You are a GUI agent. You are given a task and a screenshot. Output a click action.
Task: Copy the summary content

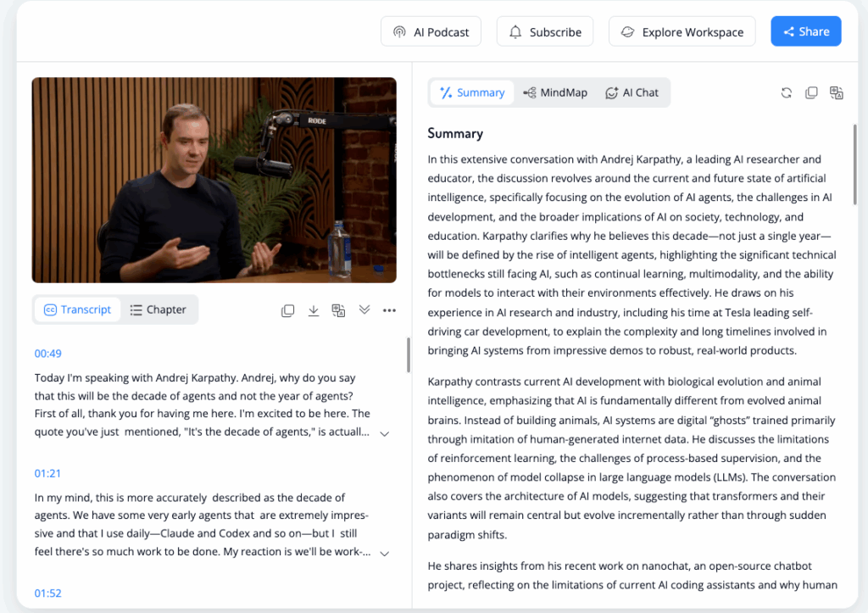click(811, 92)
